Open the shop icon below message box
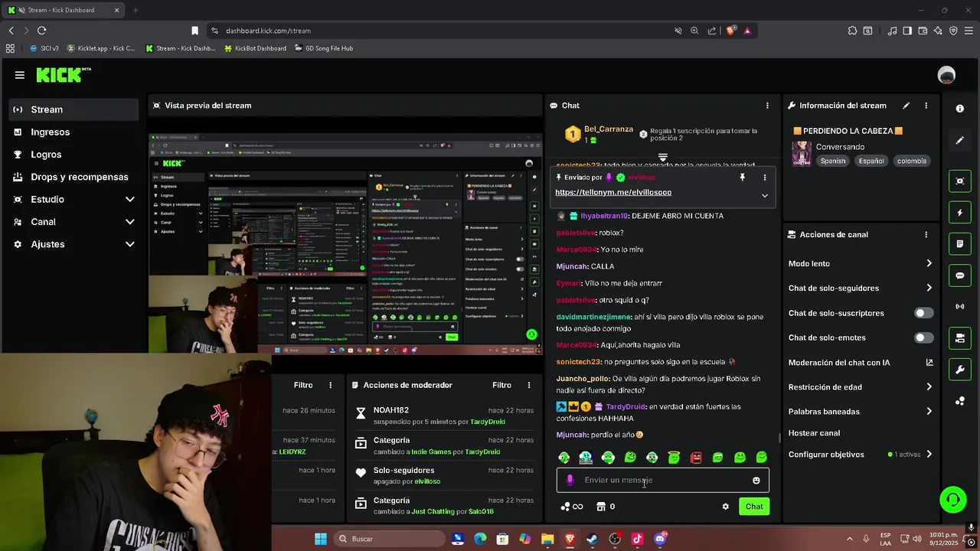The width and height of the screenshot is (980, 551). (x=601, y=507)
